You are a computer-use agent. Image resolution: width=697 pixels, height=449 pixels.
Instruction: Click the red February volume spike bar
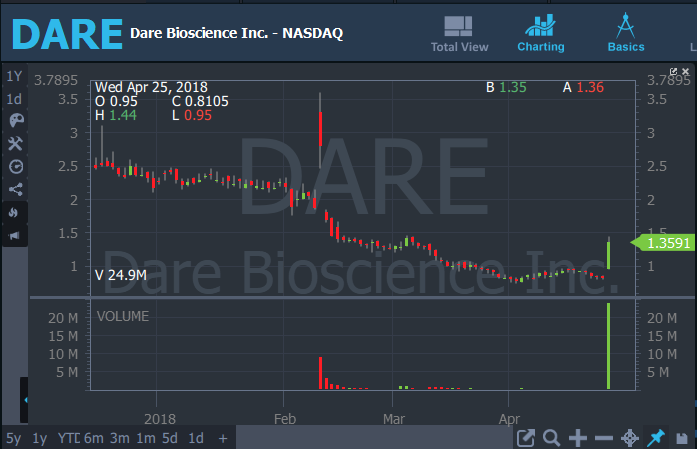320,373
